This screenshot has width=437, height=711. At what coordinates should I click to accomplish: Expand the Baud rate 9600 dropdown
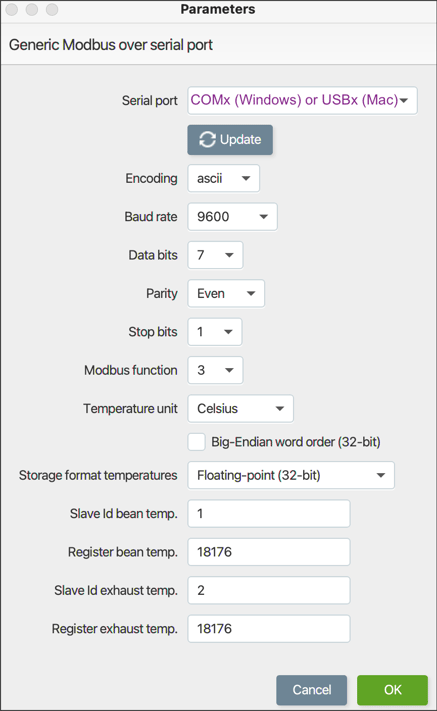pyautogui.click(x=232, y=217)
